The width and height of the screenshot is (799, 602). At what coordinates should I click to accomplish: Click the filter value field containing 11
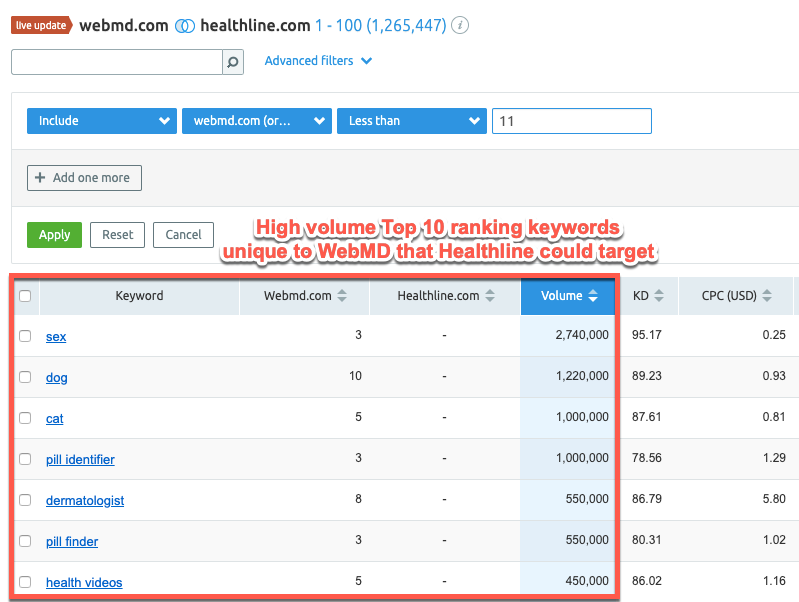[x=571, y=121]
